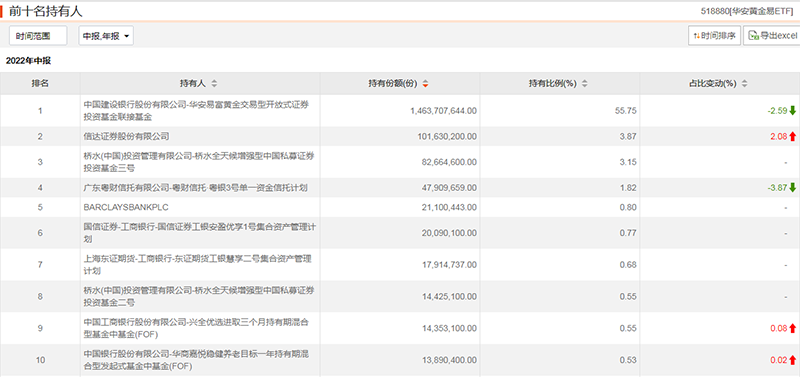Click holding ratio 0.53
The image size is (800, 377).
click(628, 360)
